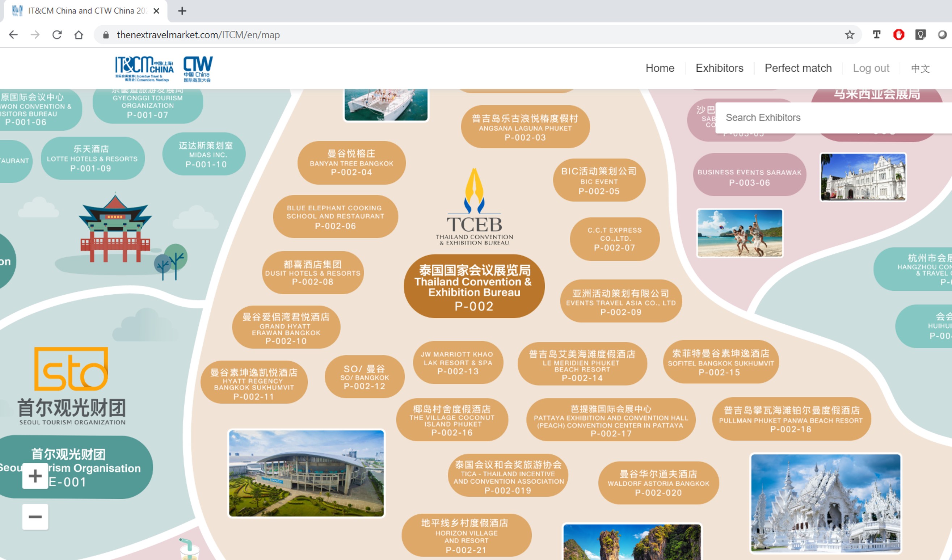Select TICA Thailand Incentive association booth

point(508,476)
